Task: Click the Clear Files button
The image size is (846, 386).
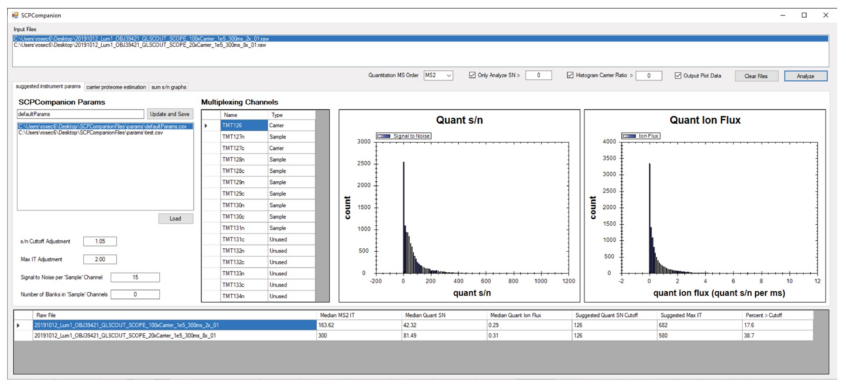Action: click(756, 76)
